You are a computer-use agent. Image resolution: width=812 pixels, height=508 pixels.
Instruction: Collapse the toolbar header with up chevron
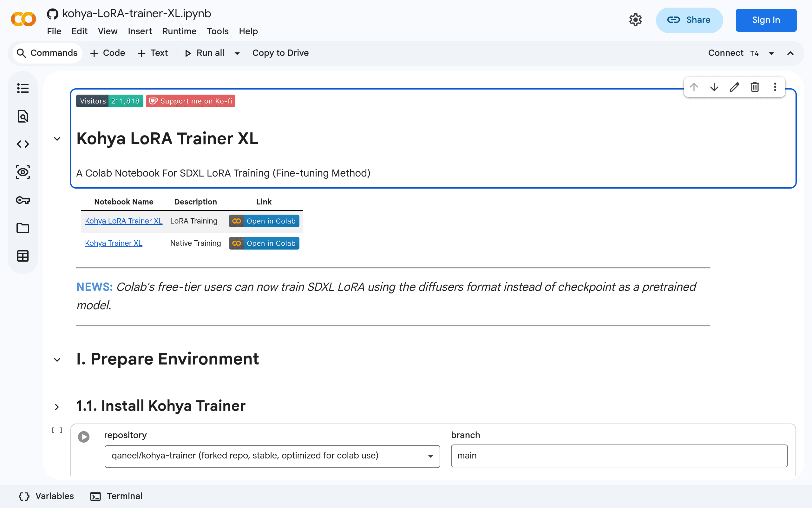[790, 53]
